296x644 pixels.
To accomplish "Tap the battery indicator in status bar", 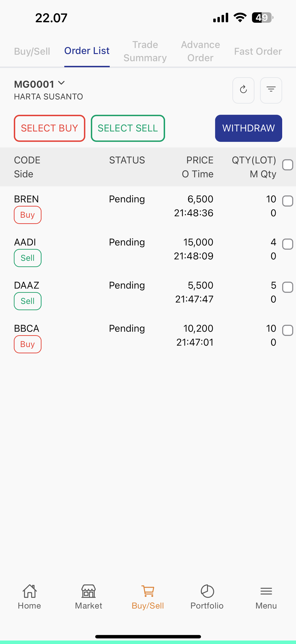I will [262, 18].
